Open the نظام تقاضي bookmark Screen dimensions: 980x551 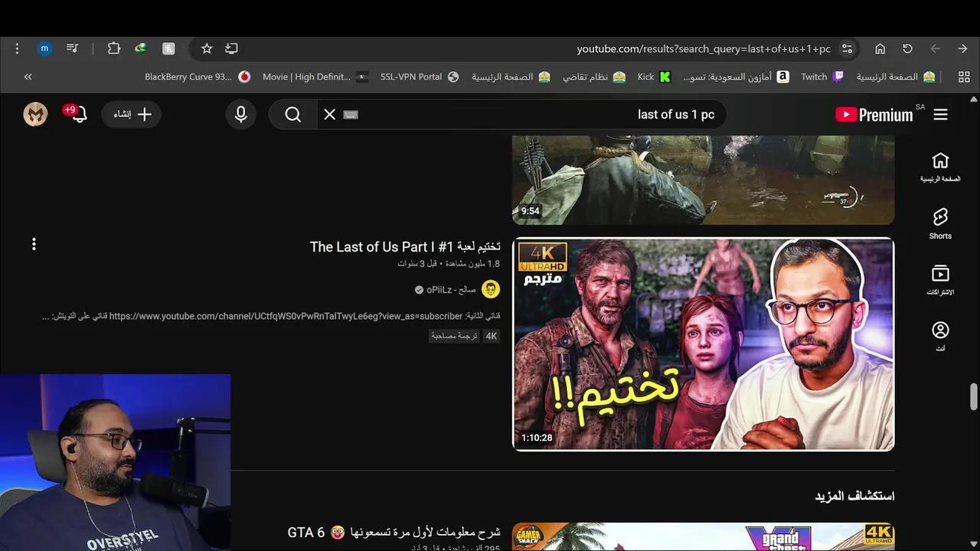pyautogui.click(x=594, y=77)
